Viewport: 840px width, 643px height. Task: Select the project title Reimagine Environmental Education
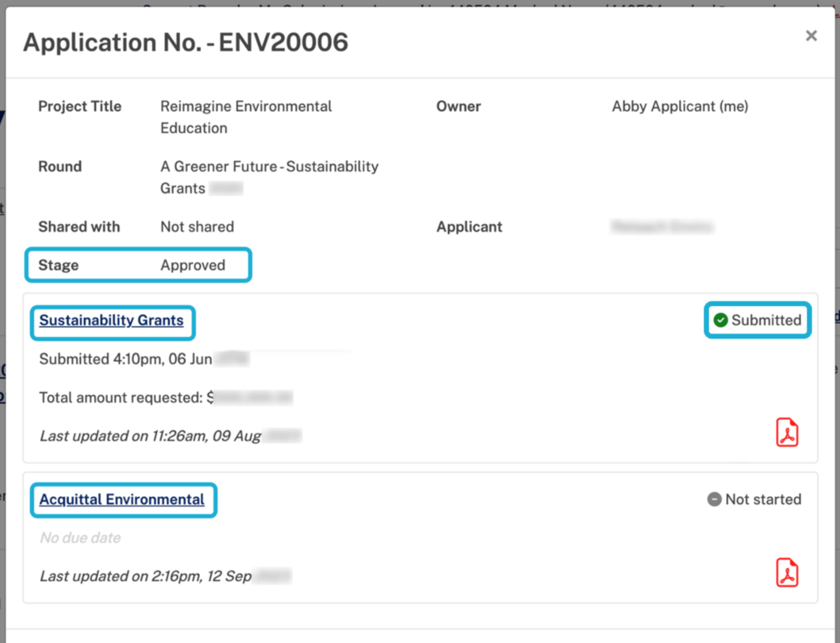pyautogui.click(x=246, y=117)
